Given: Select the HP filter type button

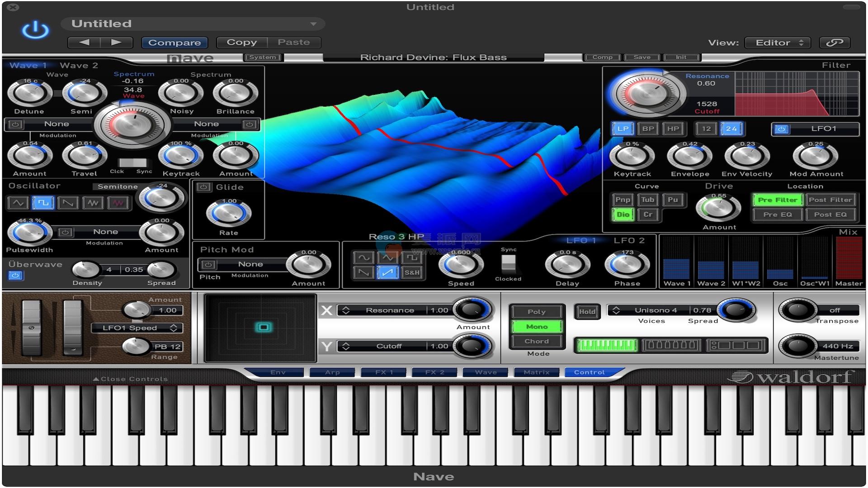Looking at the screenshot, I should pyautogui.click(x=673, y=129).
